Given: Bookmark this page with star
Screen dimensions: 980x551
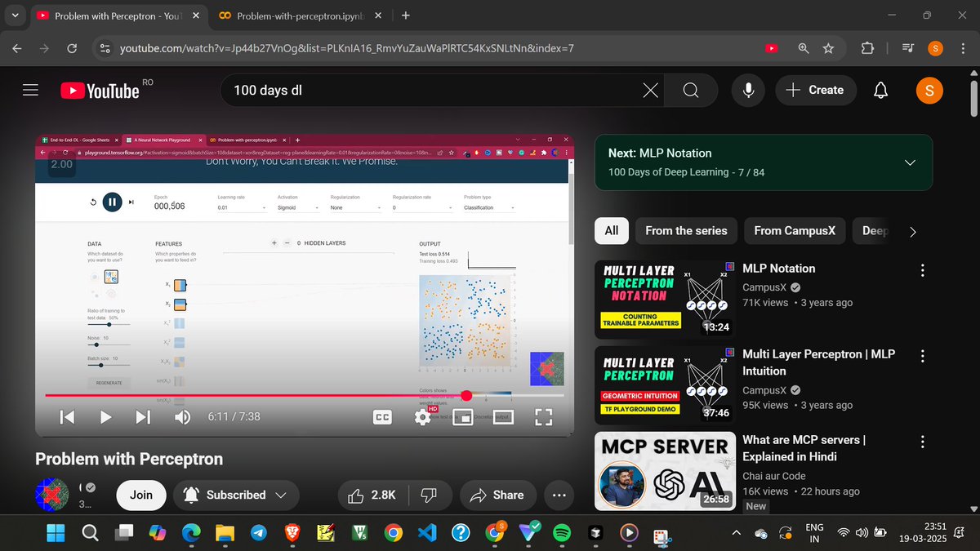Looking at the screenshot, I should click(828, 49).
